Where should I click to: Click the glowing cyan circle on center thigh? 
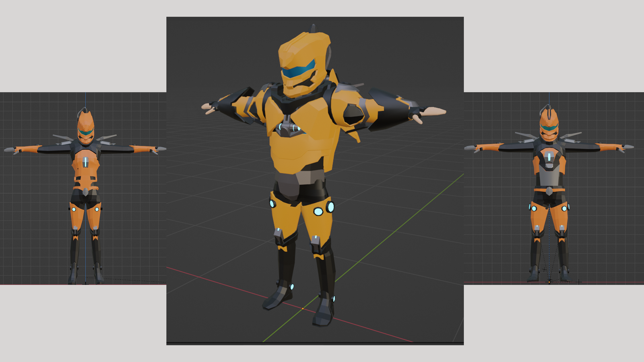(x=318, y=211)
